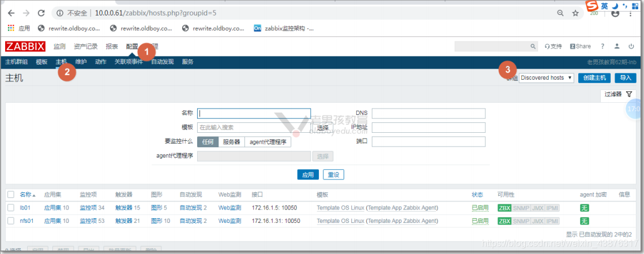Focus the 模板 search input field
Viewport: 644px width, 254px height.
(254, 128)
